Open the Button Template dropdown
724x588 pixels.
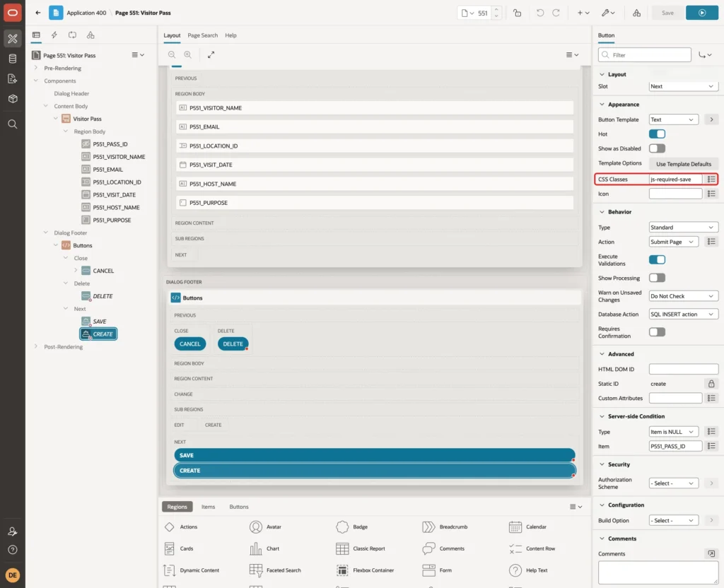click(x=673, y=119)
